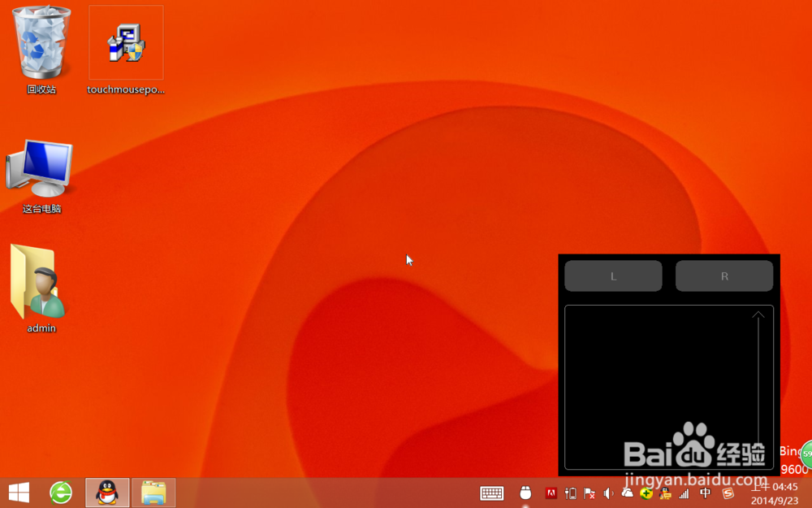
Task: Click the red Adobe tray icon
Action: click(551, 493)
